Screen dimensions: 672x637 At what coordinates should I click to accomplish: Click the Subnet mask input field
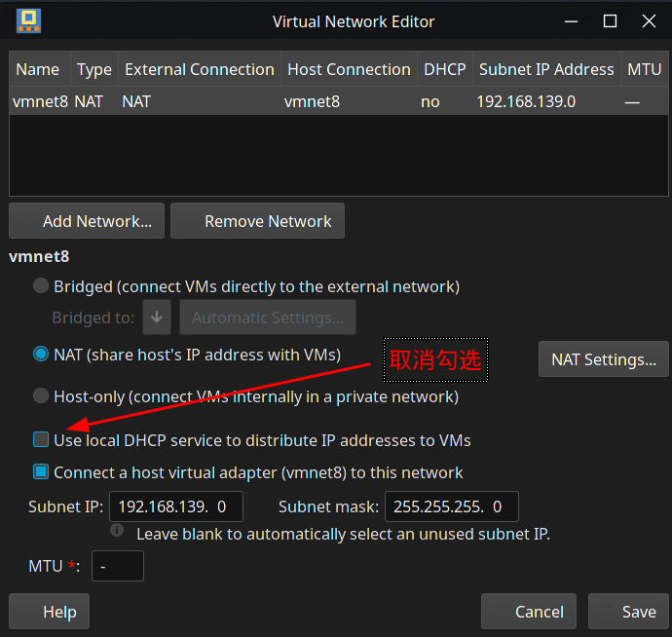pos(452,506)
